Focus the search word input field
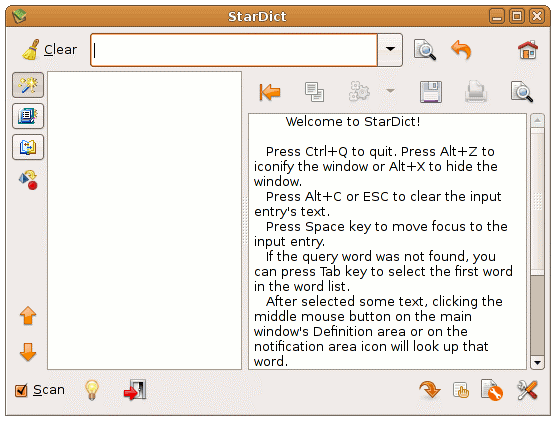Image resolution: width=555 pixels, height=422 pixels. click(234, 50)
